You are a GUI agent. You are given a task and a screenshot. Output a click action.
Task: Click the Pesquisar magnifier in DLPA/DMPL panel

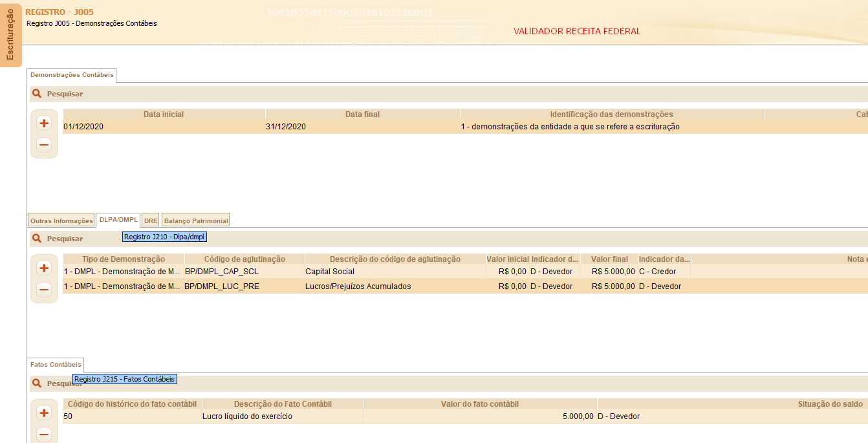click(x=36, y=238)
